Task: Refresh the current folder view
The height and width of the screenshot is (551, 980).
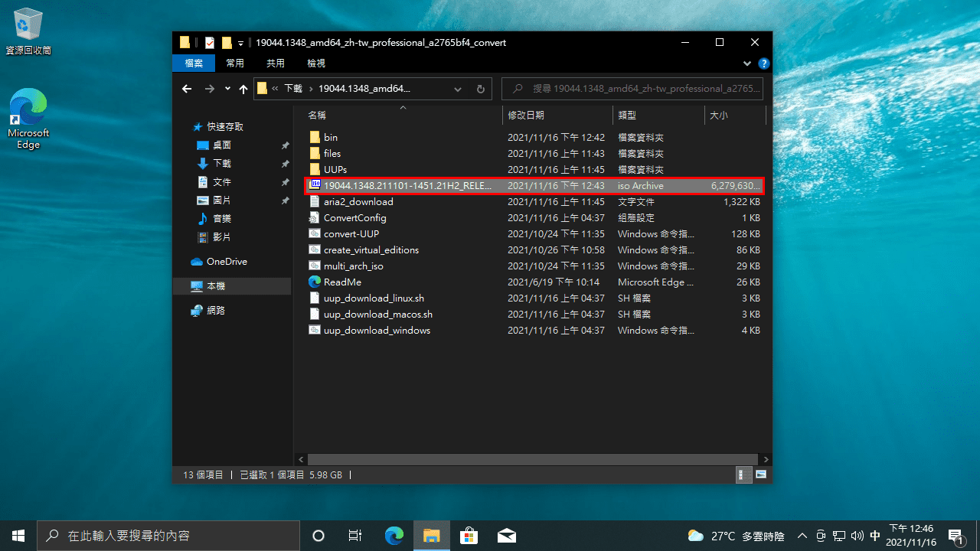Action: coord(480,89)
